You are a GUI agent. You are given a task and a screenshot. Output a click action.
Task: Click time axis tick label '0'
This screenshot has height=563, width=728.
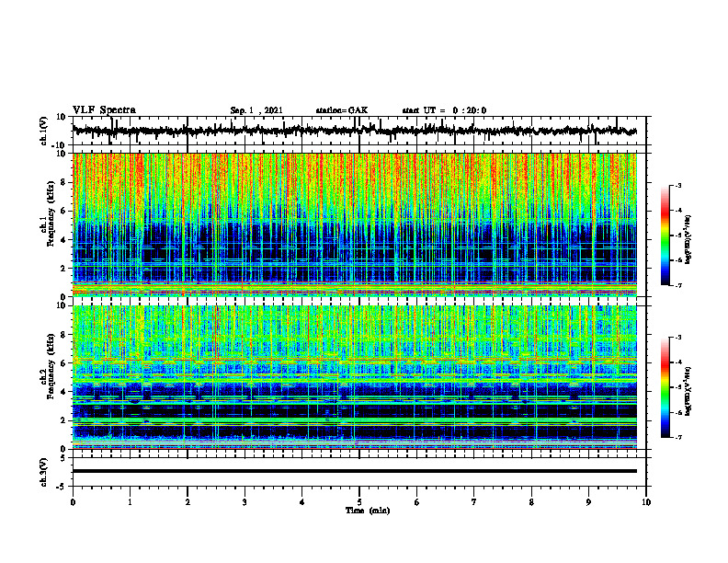(73, 502)
